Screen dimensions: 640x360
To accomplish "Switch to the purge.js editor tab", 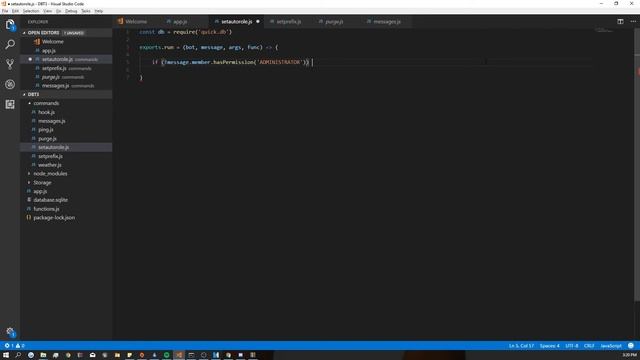I will click(334, 21).
